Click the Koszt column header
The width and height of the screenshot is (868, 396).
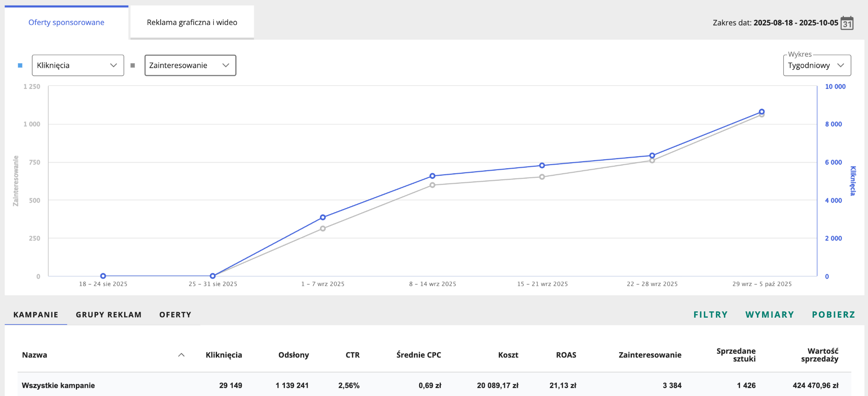pyautogui.click(x=508, y=355)
